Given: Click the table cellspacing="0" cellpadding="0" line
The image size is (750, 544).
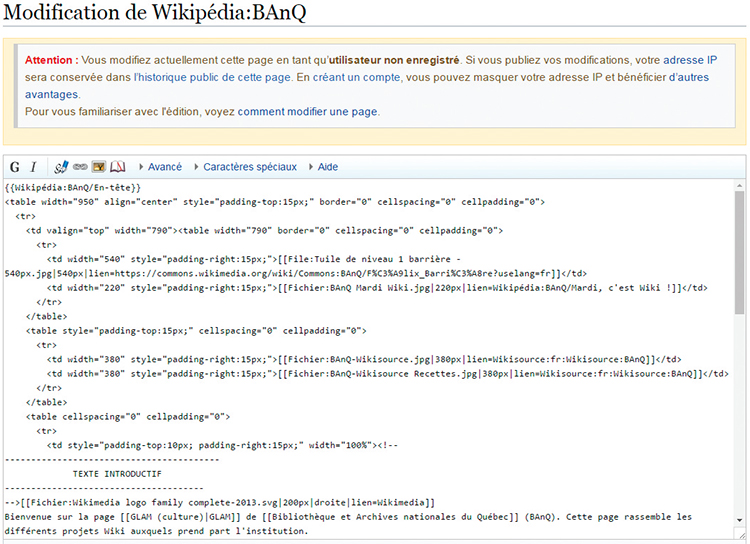Looking at the screenshot, I should 128,417.
